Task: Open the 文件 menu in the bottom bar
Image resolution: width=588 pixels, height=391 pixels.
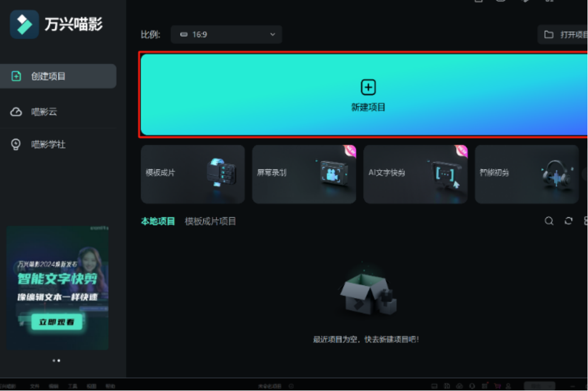Action: click(x=35, y=386)
